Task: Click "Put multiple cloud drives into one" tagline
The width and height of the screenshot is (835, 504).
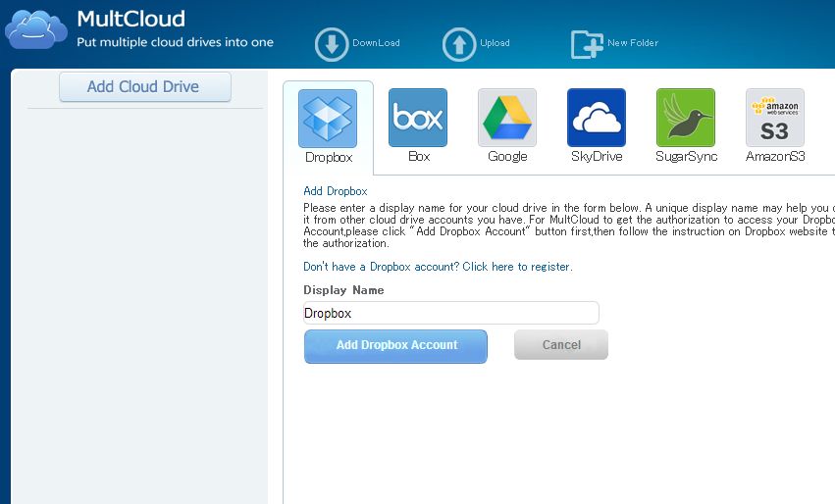Action: point(175,42)
